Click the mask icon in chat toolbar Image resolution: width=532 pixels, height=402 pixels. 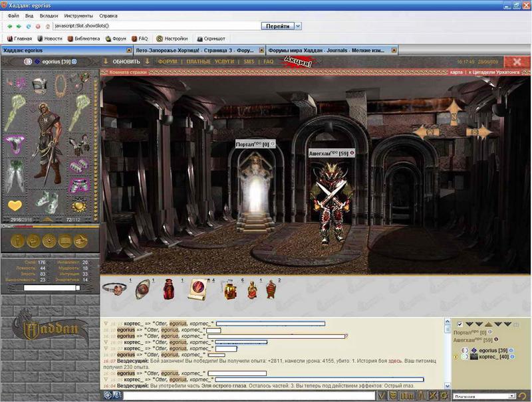(x=393, y=395)
